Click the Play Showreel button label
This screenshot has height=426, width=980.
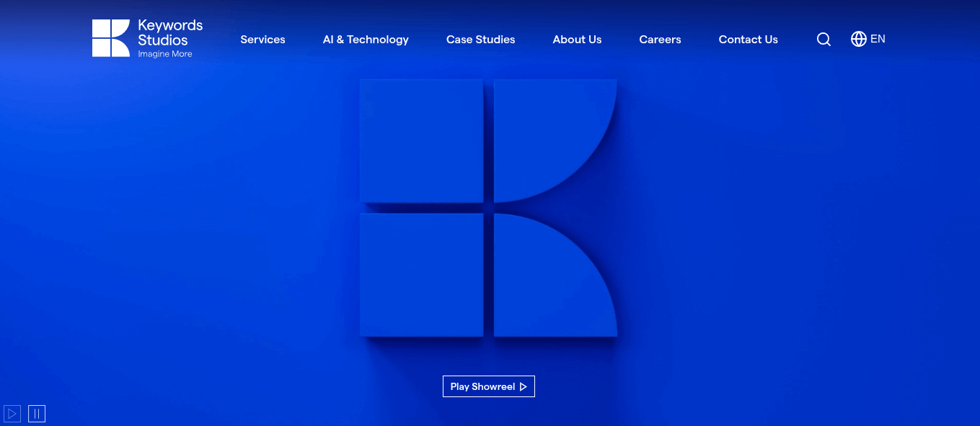pyautogui.click(x=482, y=387)
